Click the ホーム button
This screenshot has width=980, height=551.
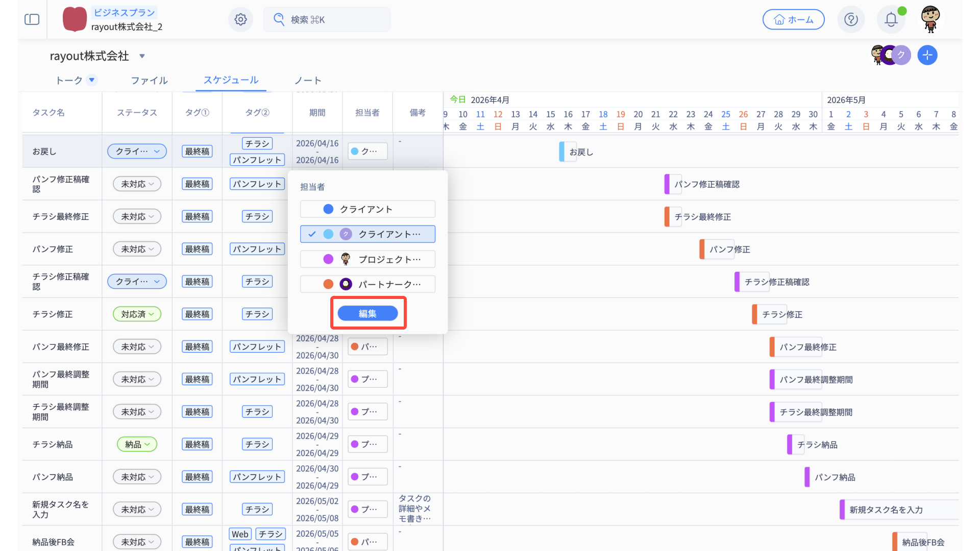coord(793,19)
